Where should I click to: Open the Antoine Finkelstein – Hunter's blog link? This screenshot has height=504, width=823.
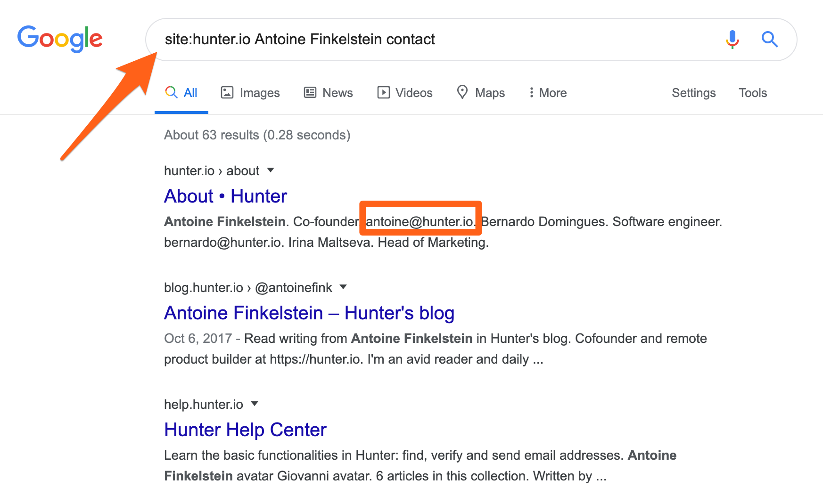click(309, 313)
